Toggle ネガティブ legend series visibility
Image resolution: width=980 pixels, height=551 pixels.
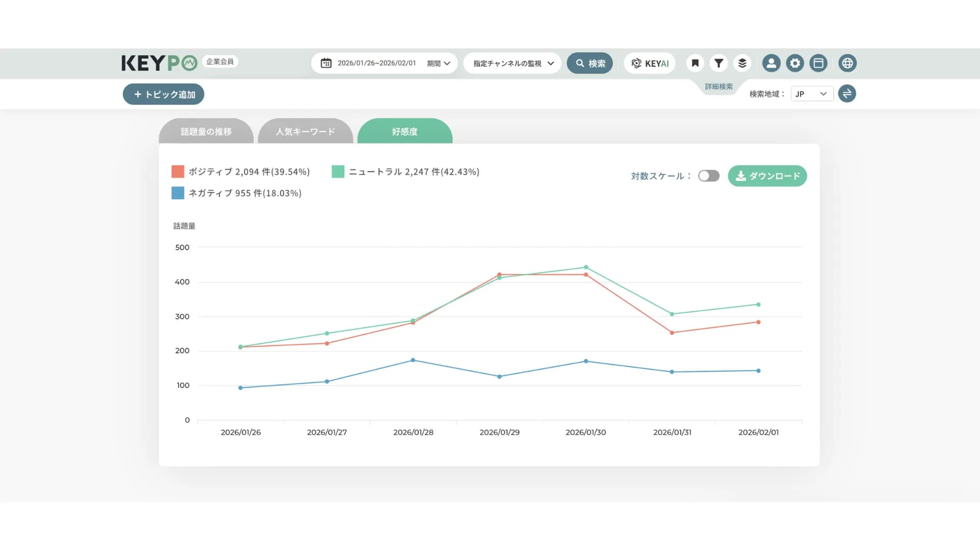point(178,193)
